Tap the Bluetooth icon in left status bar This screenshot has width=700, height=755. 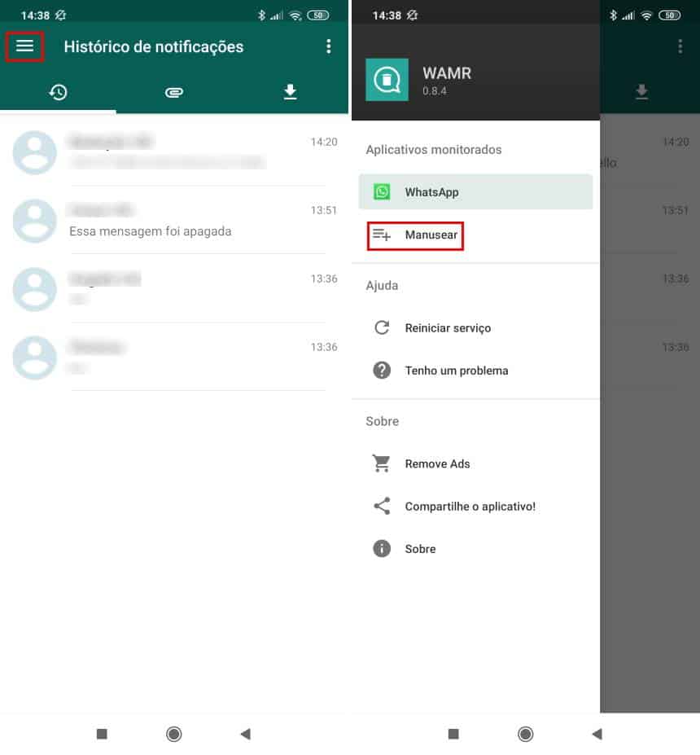[x=261, y=15]
